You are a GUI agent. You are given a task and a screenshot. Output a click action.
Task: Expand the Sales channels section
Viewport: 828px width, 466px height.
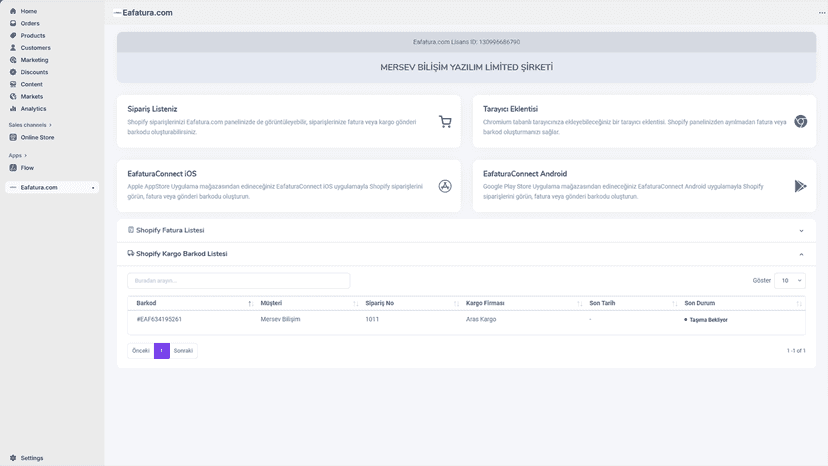pos(30,125)
